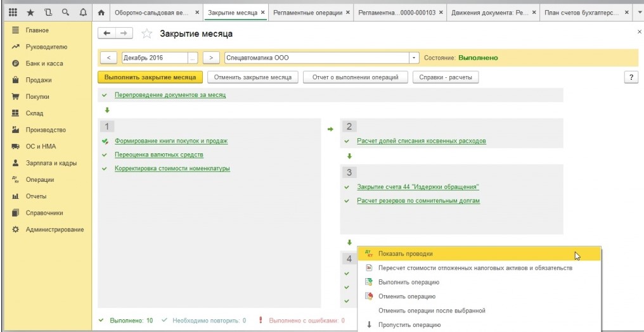Add the page to favorites with the star next to the title
The height and width of the screenshot is (332, 644).
pos(146,34)
